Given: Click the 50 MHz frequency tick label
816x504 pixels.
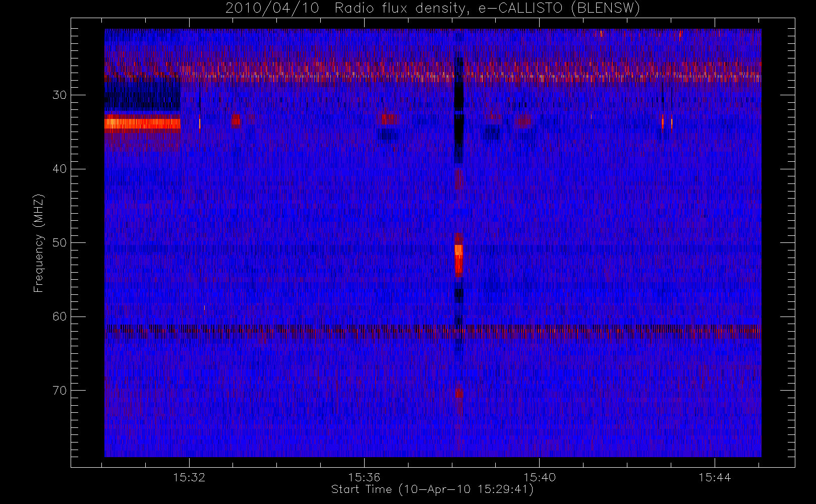Looking at the screenshot, I should (x=60, y=243).
